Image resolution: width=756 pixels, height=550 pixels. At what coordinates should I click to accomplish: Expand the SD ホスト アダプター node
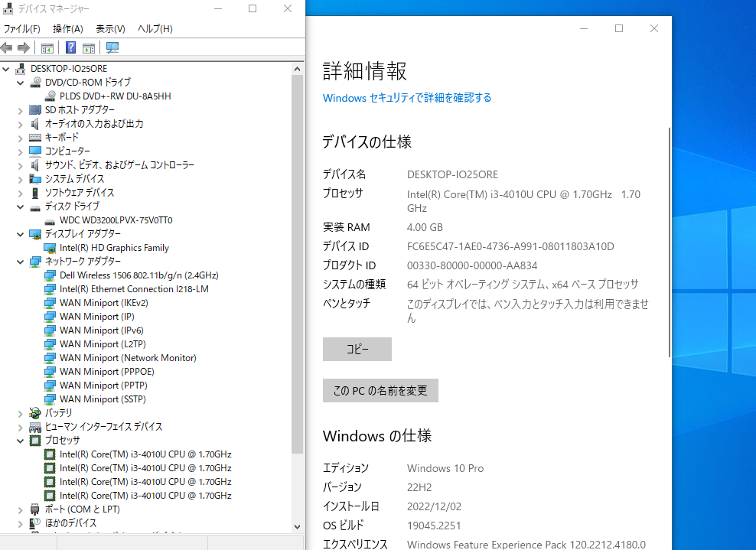20,110
